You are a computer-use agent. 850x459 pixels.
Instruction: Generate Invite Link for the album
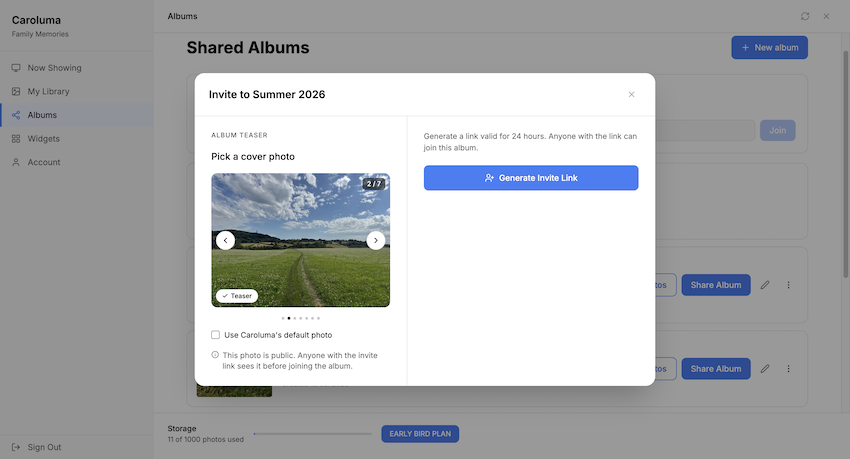[x=531, y=178]
